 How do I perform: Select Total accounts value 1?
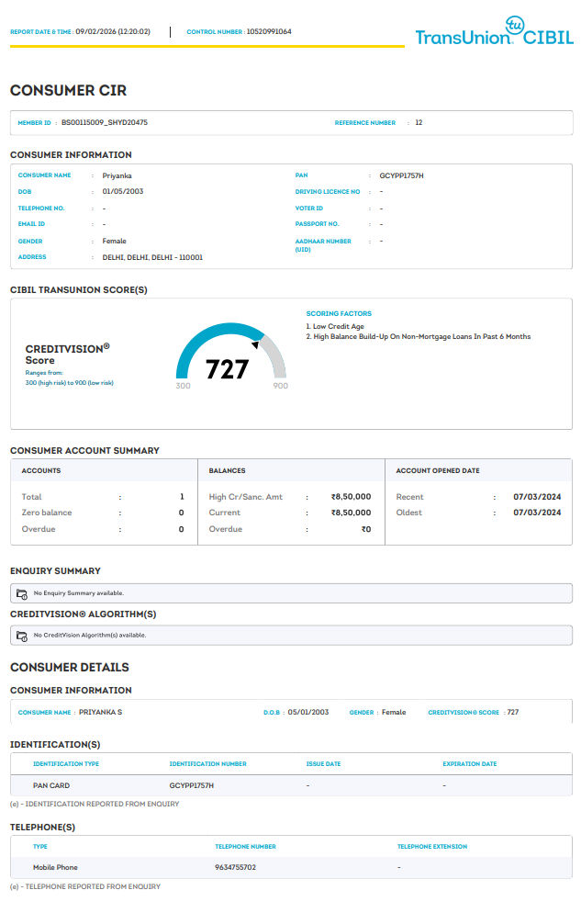click(182, 497)
